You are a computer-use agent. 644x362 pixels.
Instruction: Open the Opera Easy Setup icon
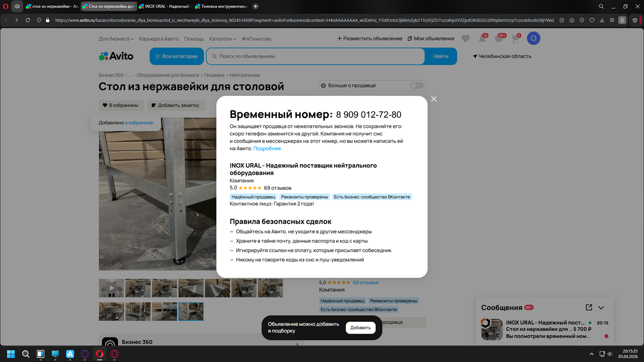click(612, 20)
